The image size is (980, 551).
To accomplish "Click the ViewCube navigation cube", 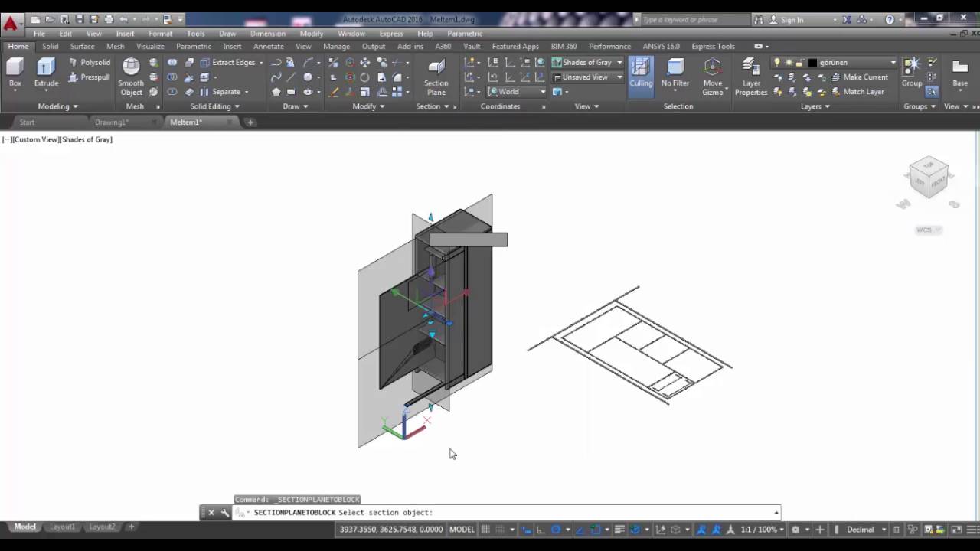I will pos(929,178).
